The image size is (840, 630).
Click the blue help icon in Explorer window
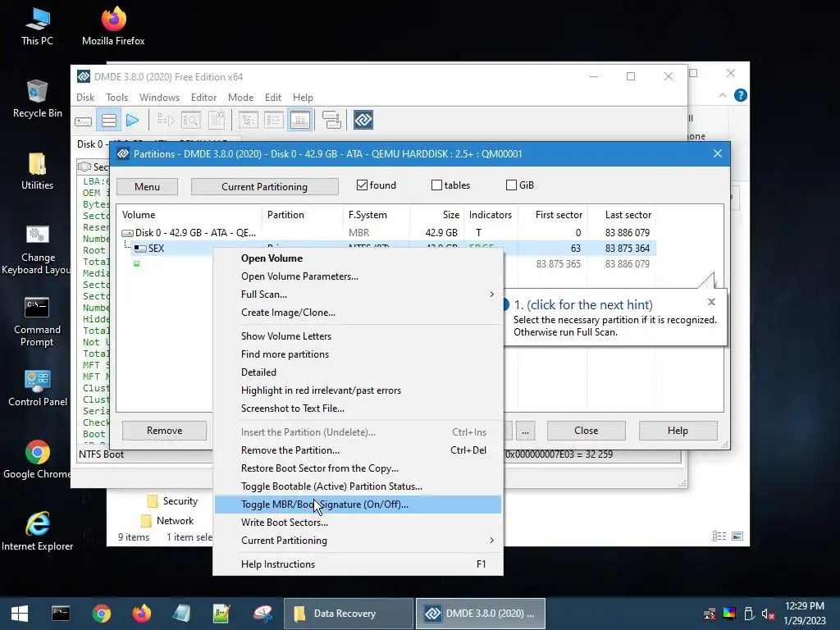pyautogui.click(x=741, y=95)
